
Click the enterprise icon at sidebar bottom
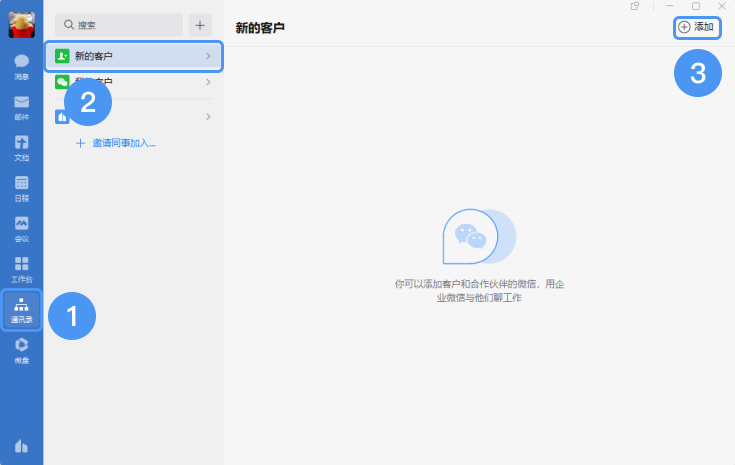pos(21,446)
